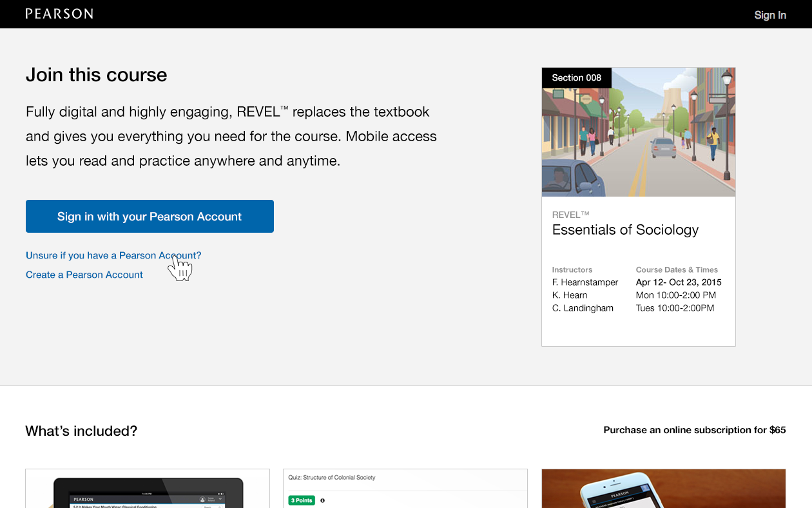This screenshot has height=508, width=812.
Task: Click instructor name K. Hearn
Action: [x=570, y=295]
